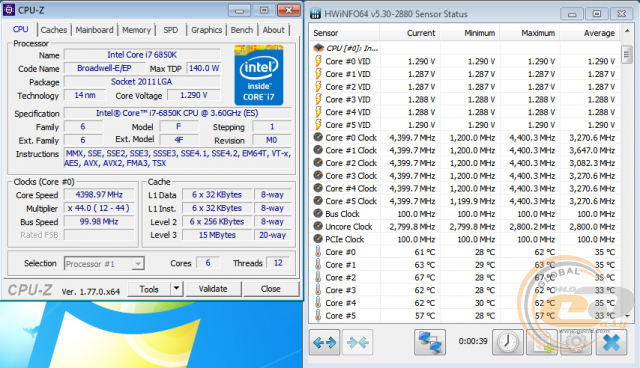This screenshot has height=368, width=640.
Task: Click the Minimum column header
Action: (469, 33)
